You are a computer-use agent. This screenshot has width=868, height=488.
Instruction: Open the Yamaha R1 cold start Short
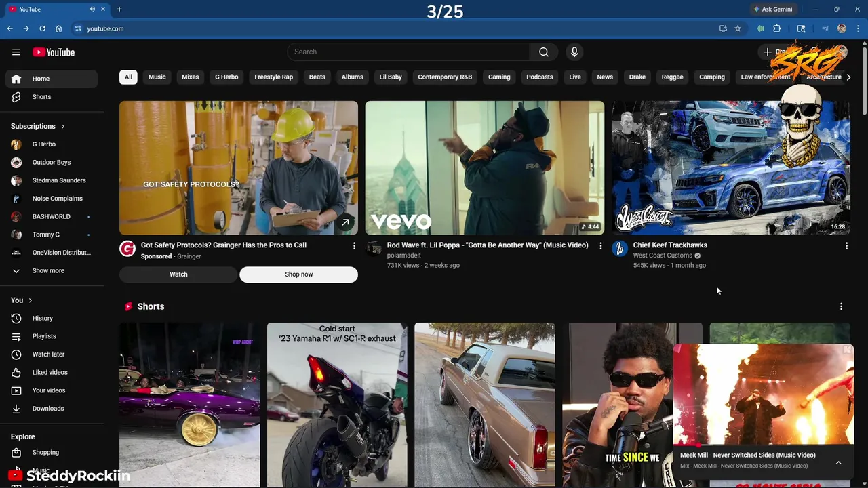point(337,405)
